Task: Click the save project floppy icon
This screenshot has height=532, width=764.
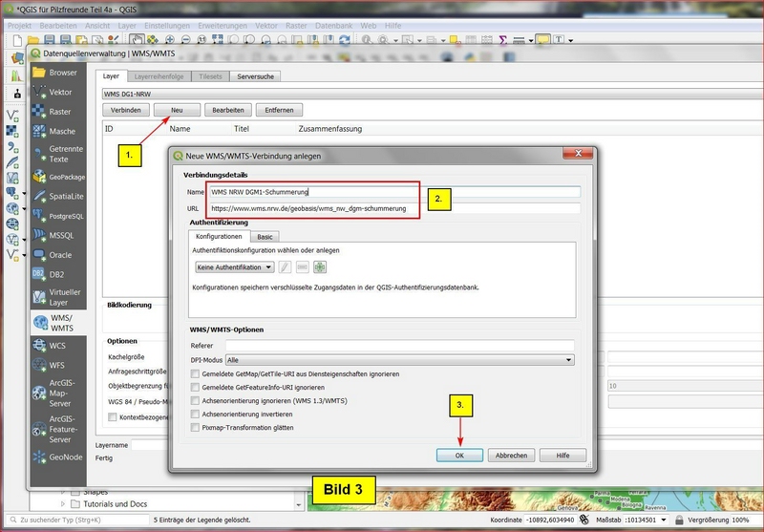Action: 50,40
